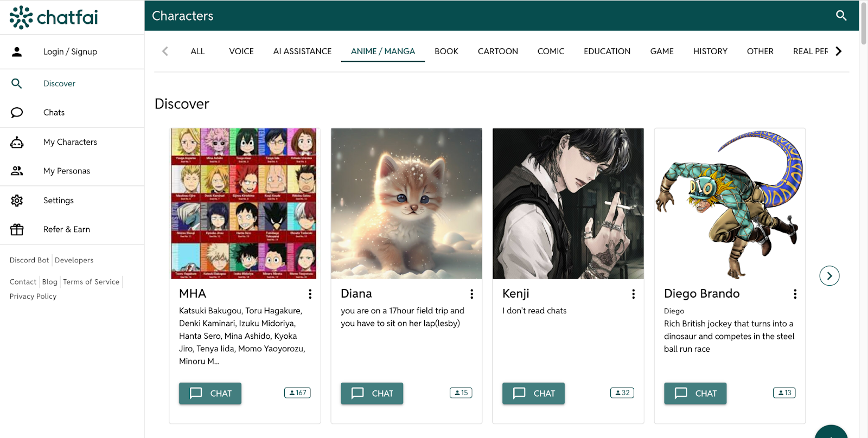This screenshot has width=868, height=438.
Task: Start a chat with Kenji
Action: (x=533, y=394)
